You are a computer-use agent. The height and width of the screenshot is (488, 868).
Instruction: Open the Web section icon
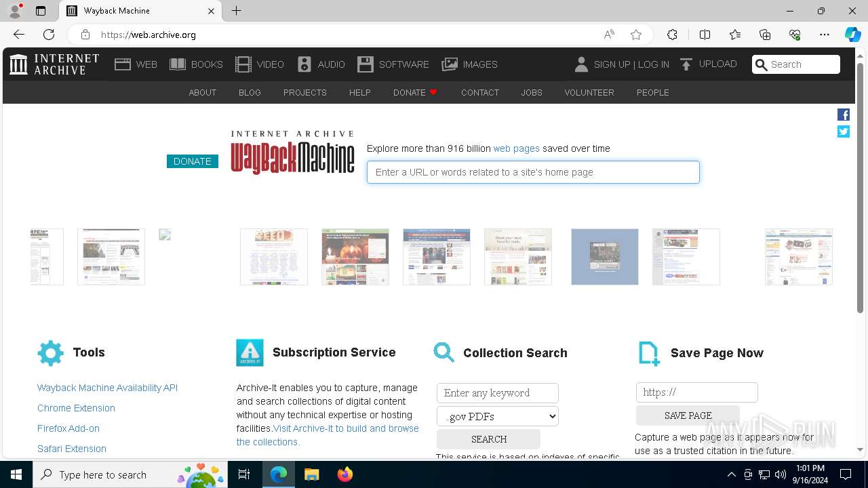123,64
